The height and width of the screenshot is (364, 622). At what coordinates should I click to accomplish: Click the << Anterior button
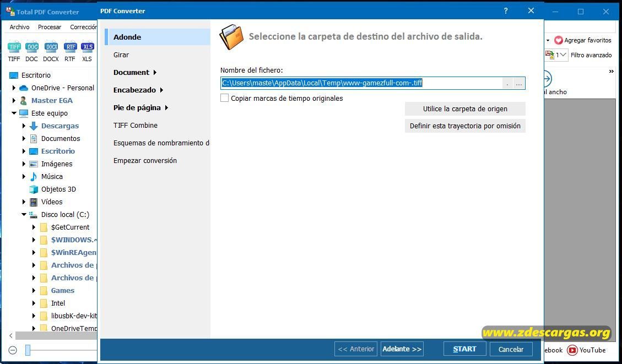(356, 349)
